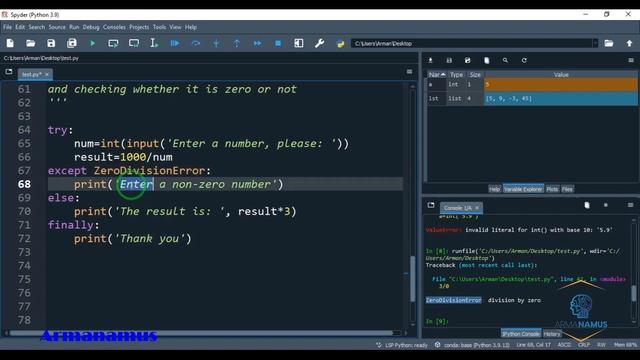Image resolution: width=640 pixels, height=360 pixels.
Task: Close the Console 1/A tab
Action: [477, 208]
